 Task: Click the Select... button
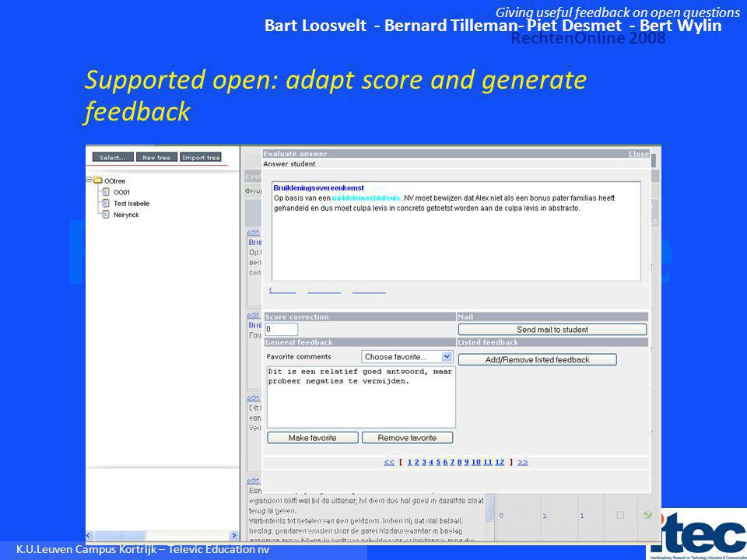(112, 158)
